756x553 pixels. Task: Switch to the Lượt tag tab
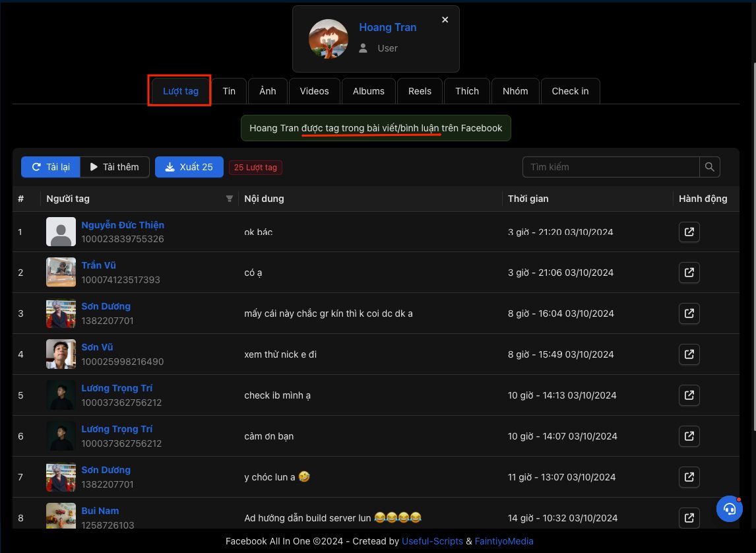[x=181, y=91]
